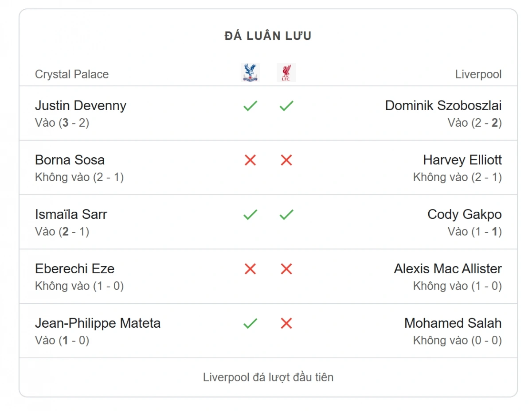Click Alexis Mac Allister's red cross icon

tap(286, 269)
